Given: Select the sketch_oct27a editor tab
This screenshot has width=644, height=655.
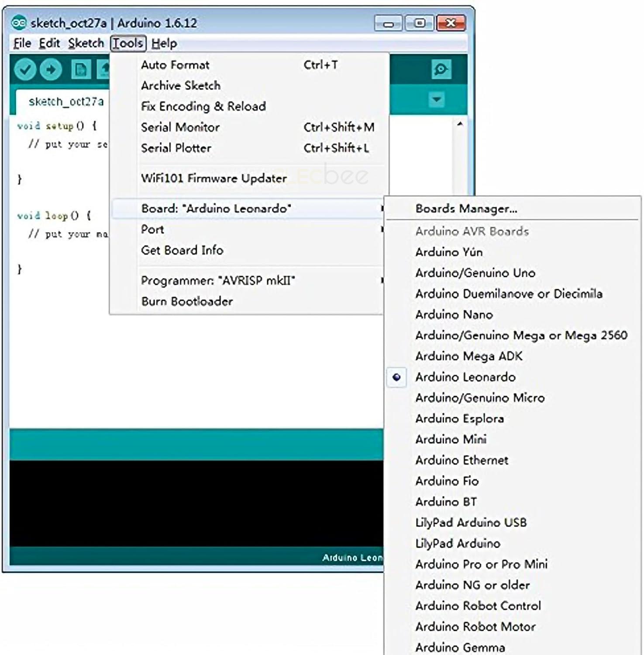Looking at the screenshot, I should (66, 102).
